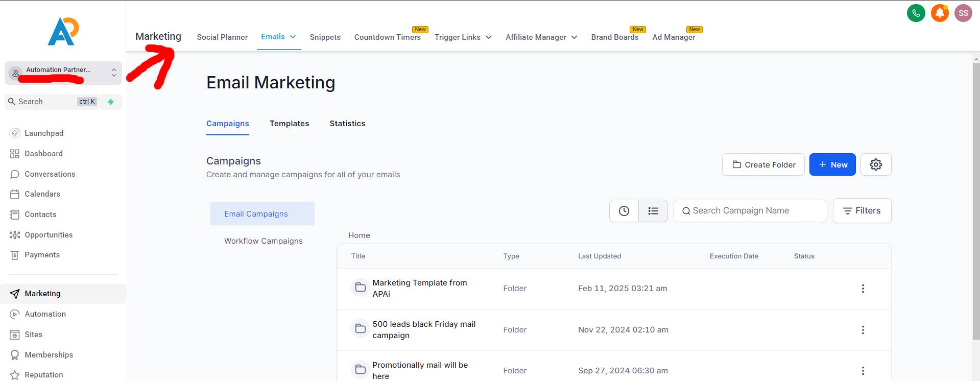Image resolution: width=980 pixels, height=381 pixels.
Task: Click the Sep 27, 2024 06:30 am date
Action: [x=623, y=371]
